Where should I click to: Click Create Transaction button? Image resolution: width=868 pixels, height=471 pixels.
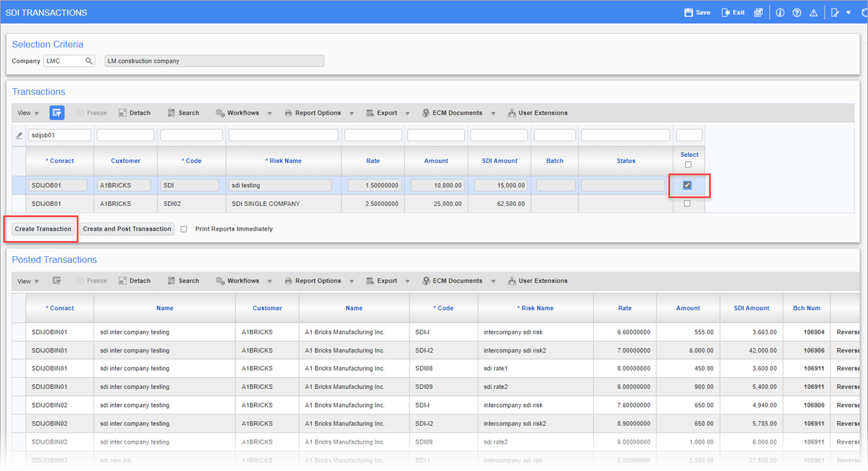coord(43,229)
